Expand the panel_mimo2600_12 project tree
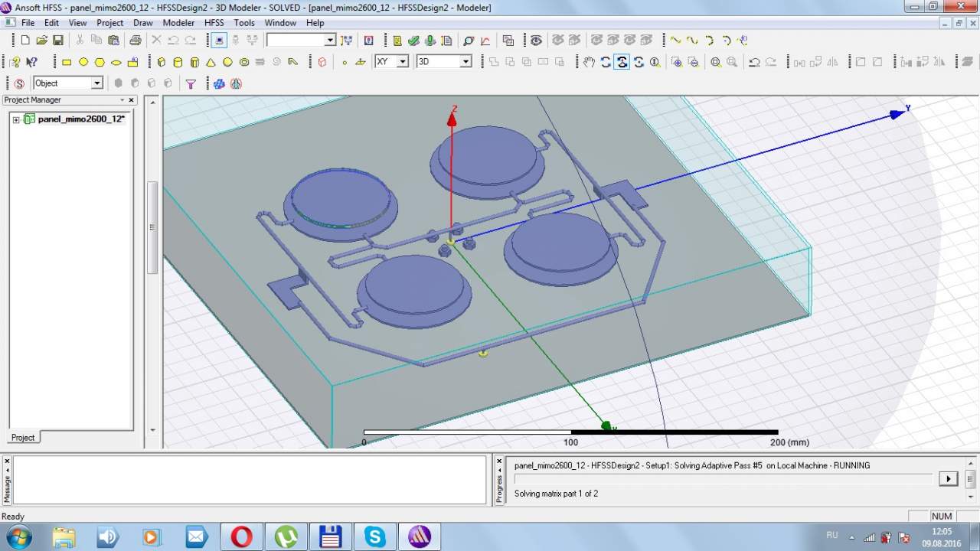Viewport: 980px width, 551px height. [16, 119]
